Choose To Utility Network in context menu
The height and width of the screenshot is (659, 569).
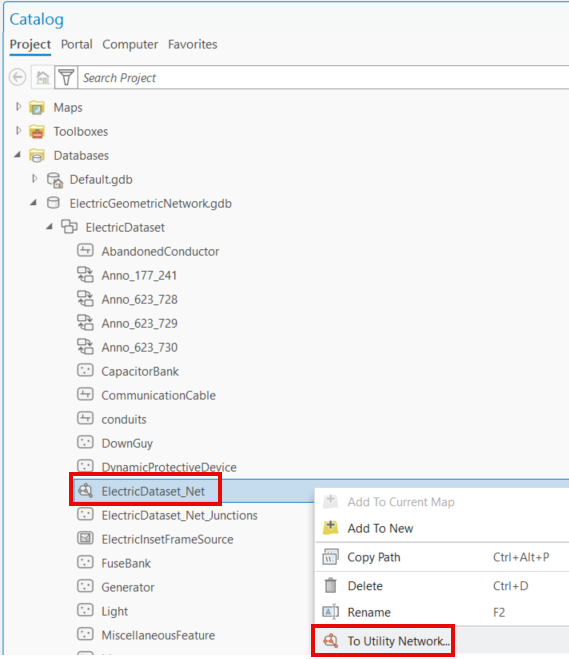(442, 641)
